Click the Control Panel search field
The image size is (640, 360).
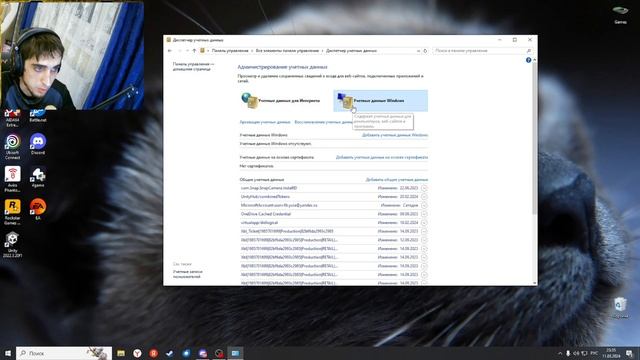point(479,51)
